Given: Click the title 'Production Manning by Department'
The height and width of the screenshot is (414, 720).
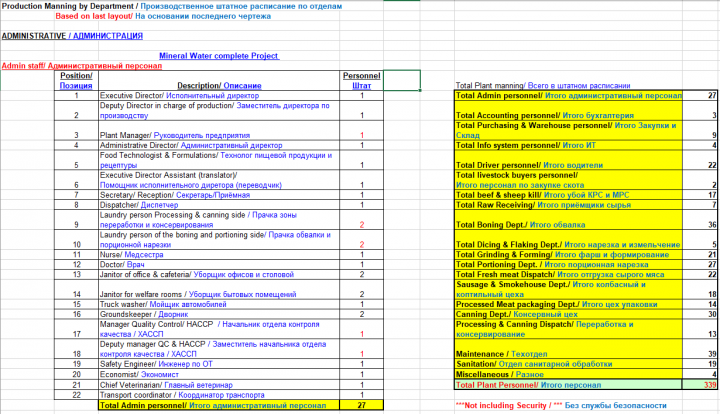Looking at the screenshot, I should coord(68,6).
